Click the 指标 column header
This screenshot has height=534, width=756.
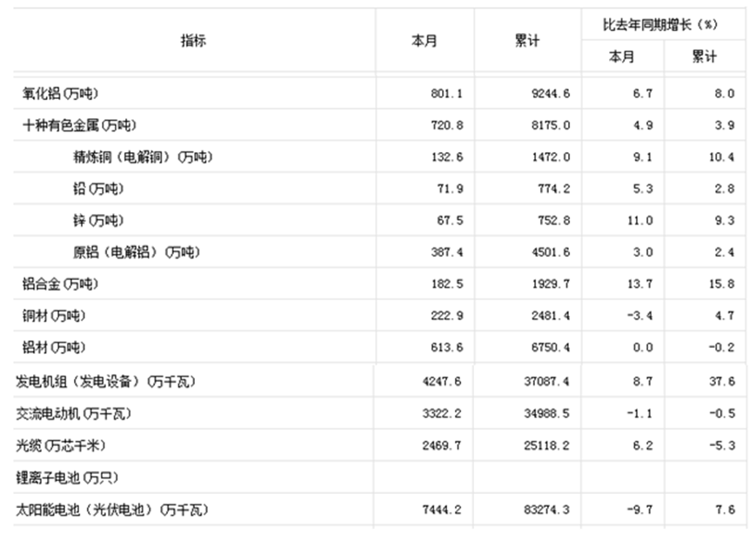pos(193,41)
